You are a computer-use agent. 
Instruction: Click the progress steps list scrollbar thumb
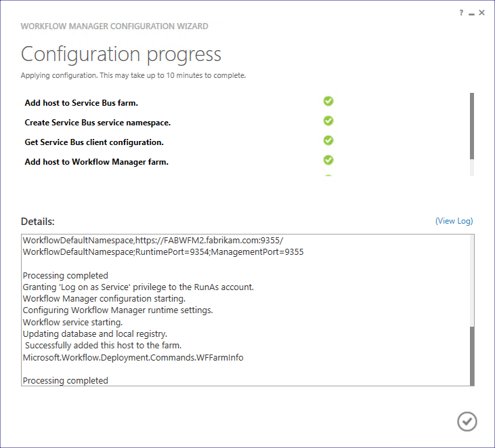click(472, 126)
